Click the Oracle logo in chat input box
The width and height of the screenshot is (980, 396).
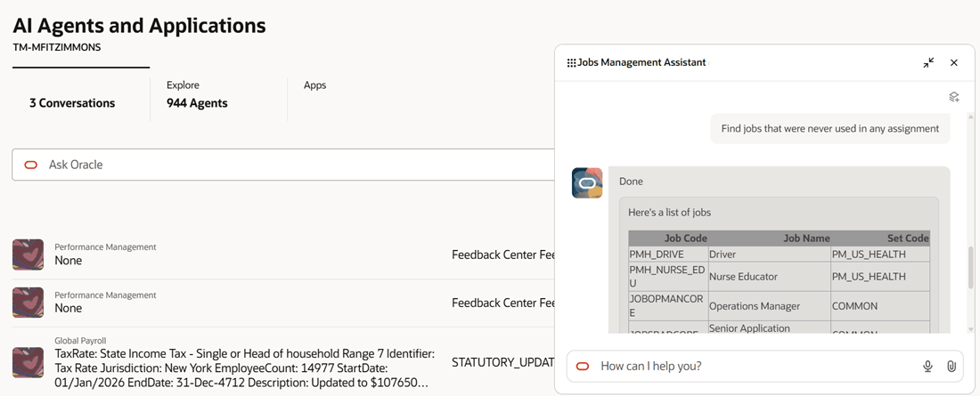click(584, 366)
